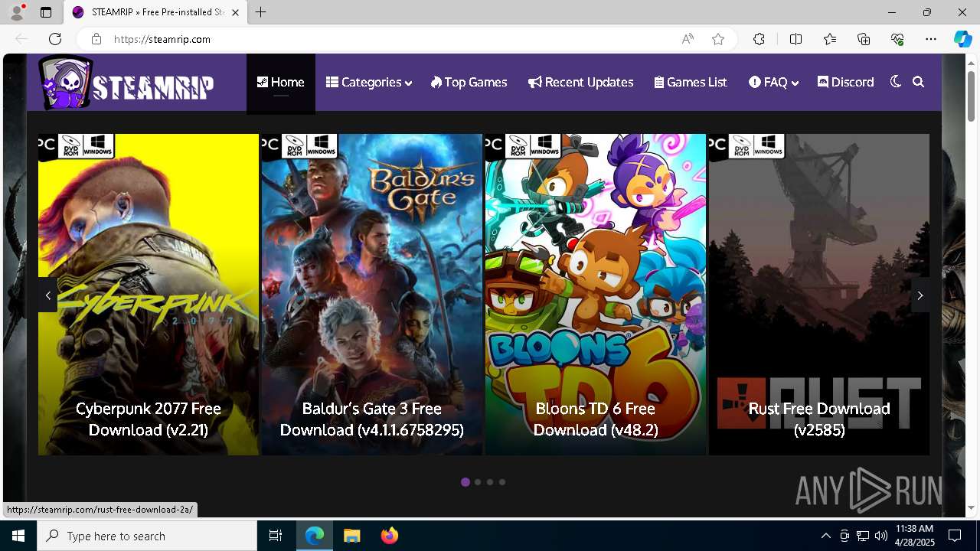
Task: Toggle dark mode moon icon
Action: [x=896, y=82]
